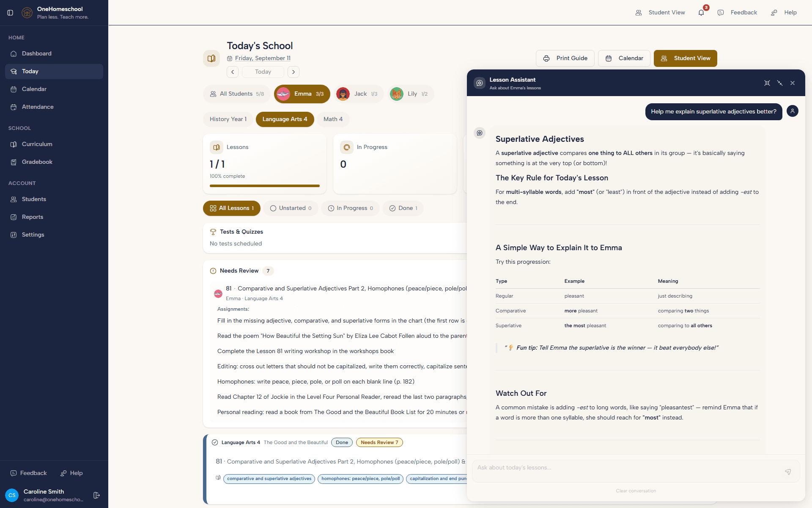Jump to Today date button
Screen dimensions: 812x508
click(x=263, y=72)
